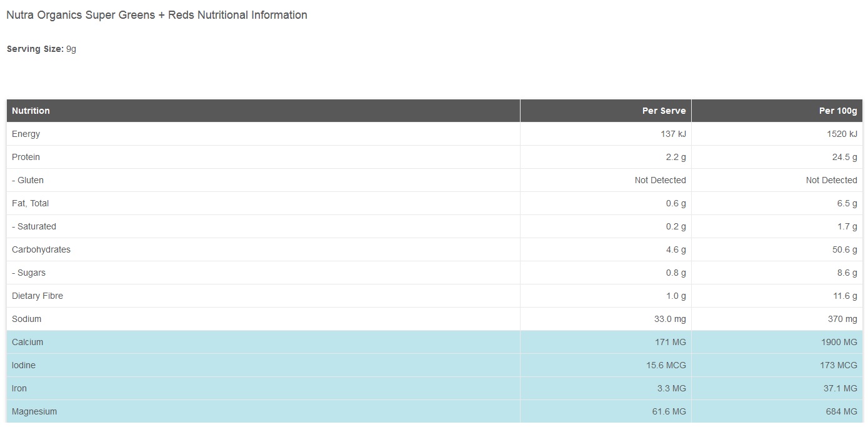Select the '173 MCG' iodine value
Viewport: 868px width, 427px height.
(839, 365)
